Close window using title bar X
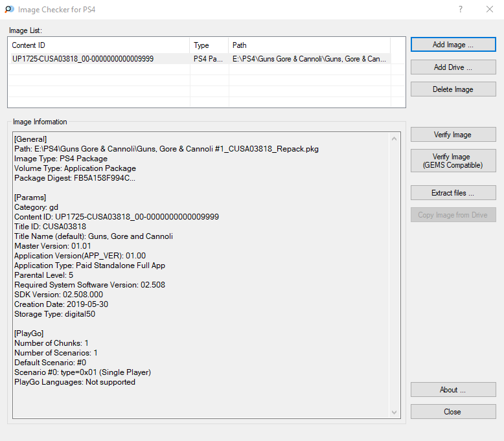This screenshot has height=441, width=504. pyautogui.click(x=490, y=9)
